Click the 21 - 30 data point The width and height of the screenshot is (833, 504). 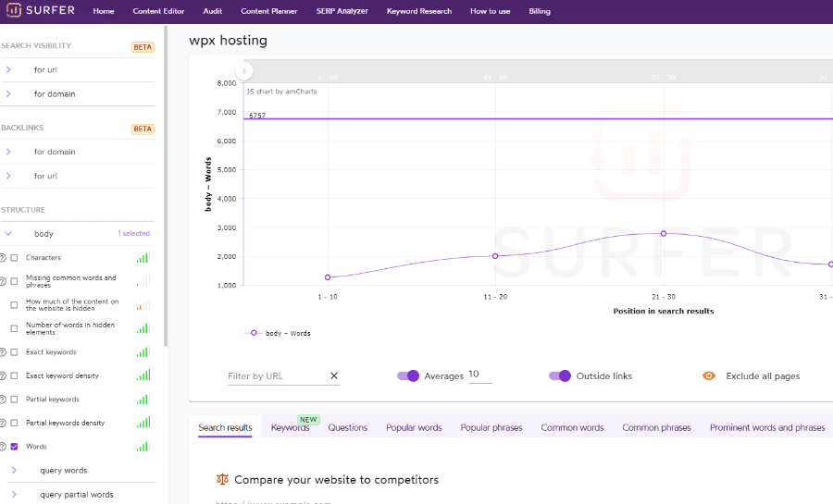664,233
